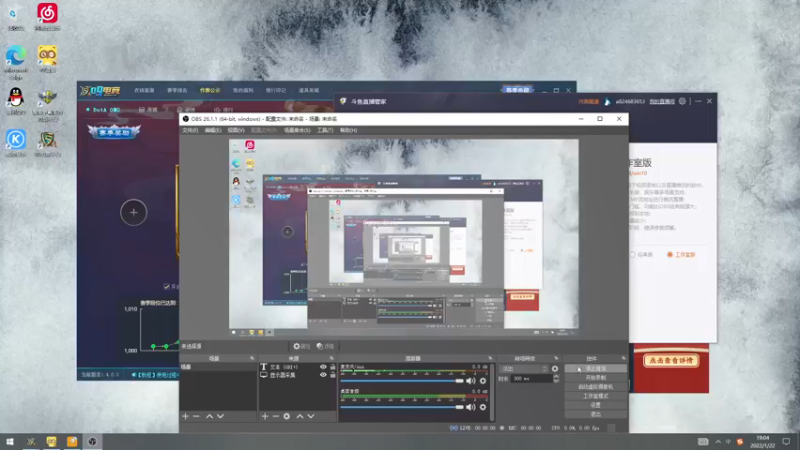Image resolution: width=800 pixels, height=450 pixels.
Task: Toggle the checkbox above the chart in 09 window
Action: click(x=166, y=287)
